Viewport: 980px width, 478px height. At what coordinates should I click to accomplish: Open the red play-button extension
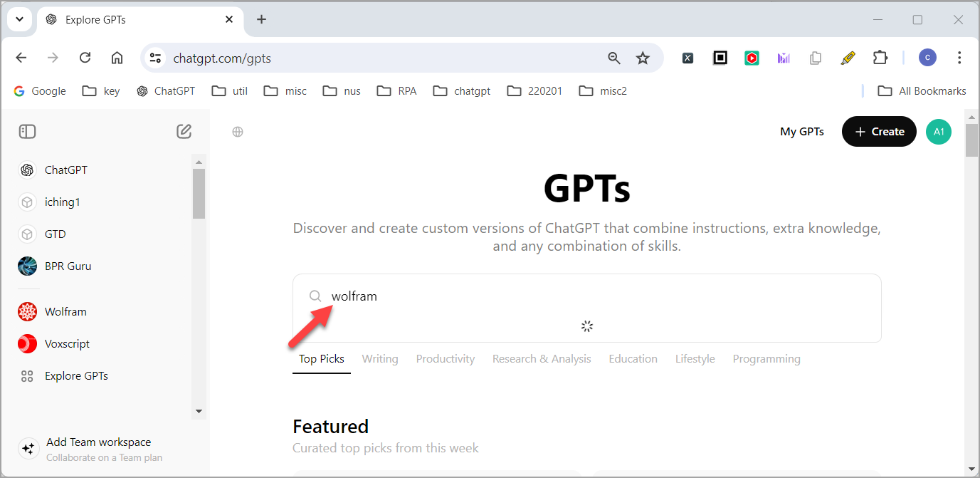752,58
